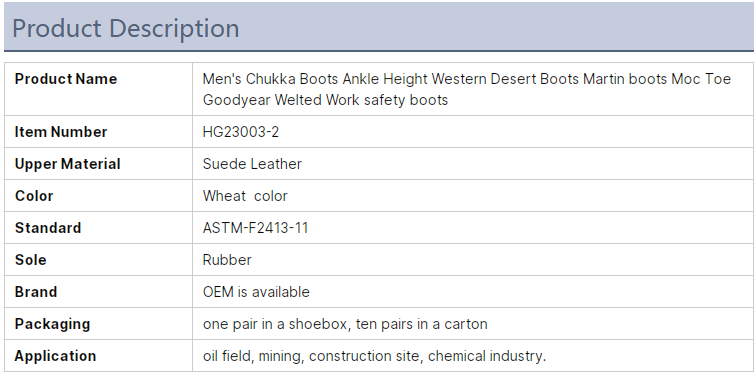Image resolution: width=756 pixels, height=375 pixels.
Task: Select the Color label cell
Action: coord(98,196)
